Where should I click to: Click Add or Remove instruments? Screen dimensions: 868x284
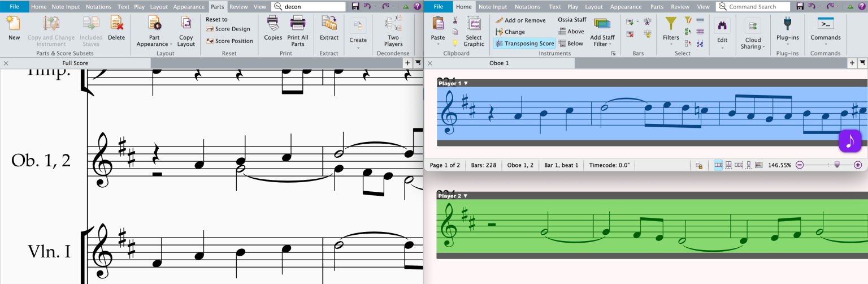(520, 20)
